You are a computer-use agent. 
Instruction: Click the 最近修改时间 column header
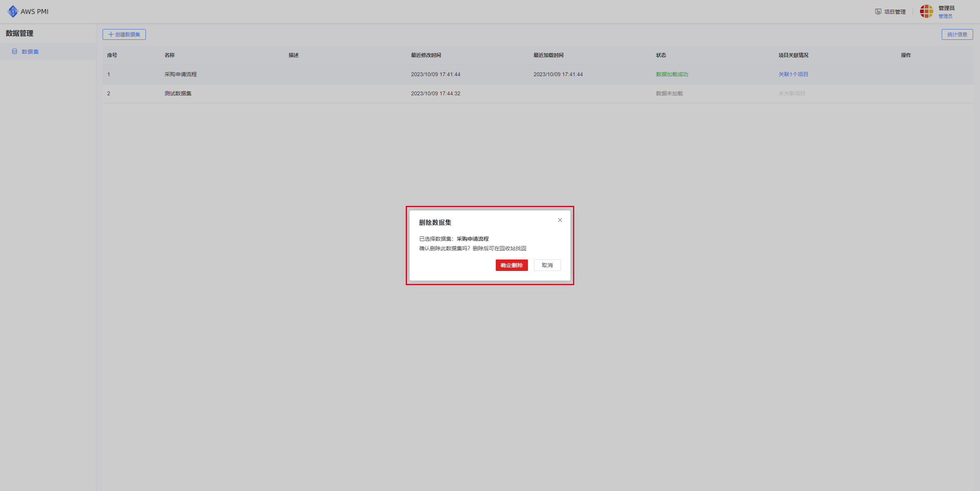426,55
